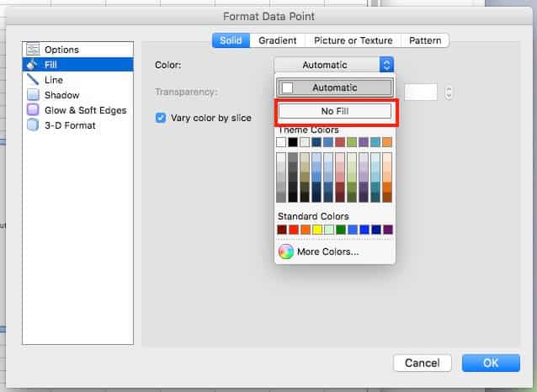Pick the purple theme color swatch
Screen dimensions: 537x392
364,142
